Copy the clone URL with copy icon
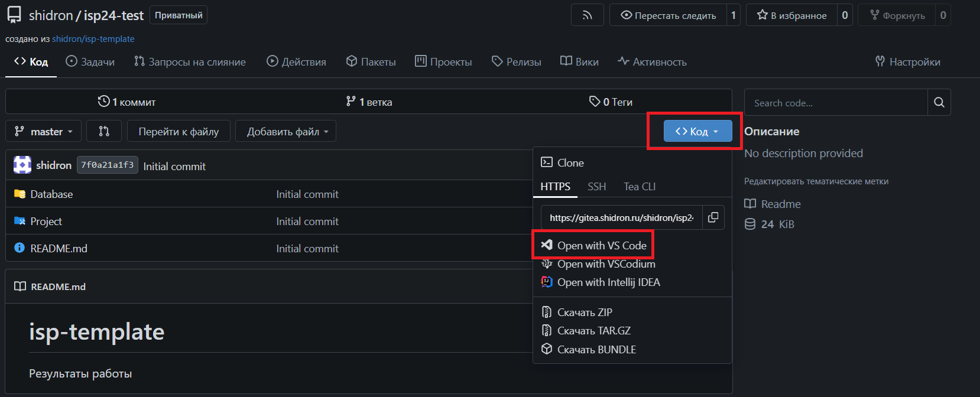 point(713,217)
